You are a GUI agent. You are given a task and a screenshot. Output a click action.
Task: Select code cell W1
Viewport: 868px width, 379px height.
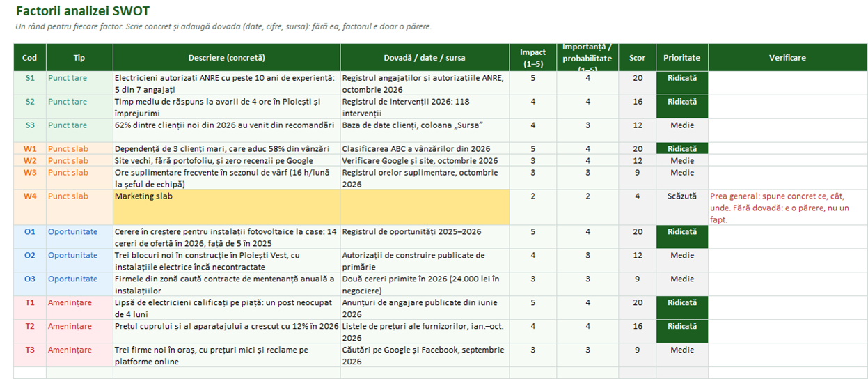tap(30, 148)
